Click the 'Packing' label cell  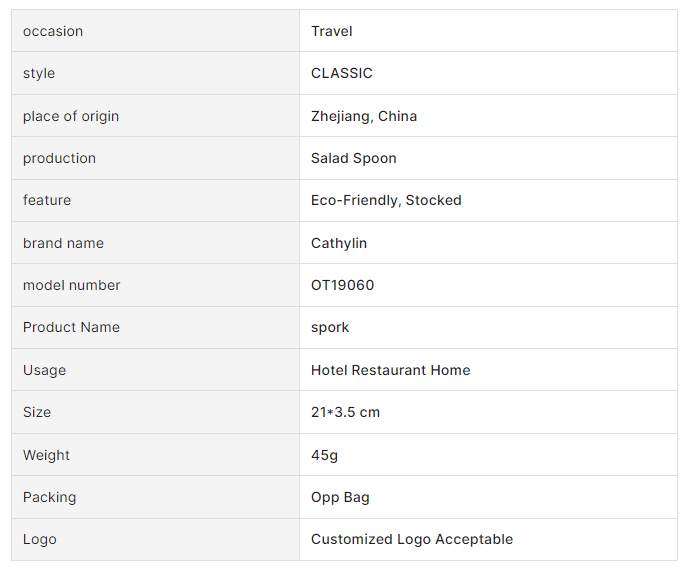pos(49,497)
